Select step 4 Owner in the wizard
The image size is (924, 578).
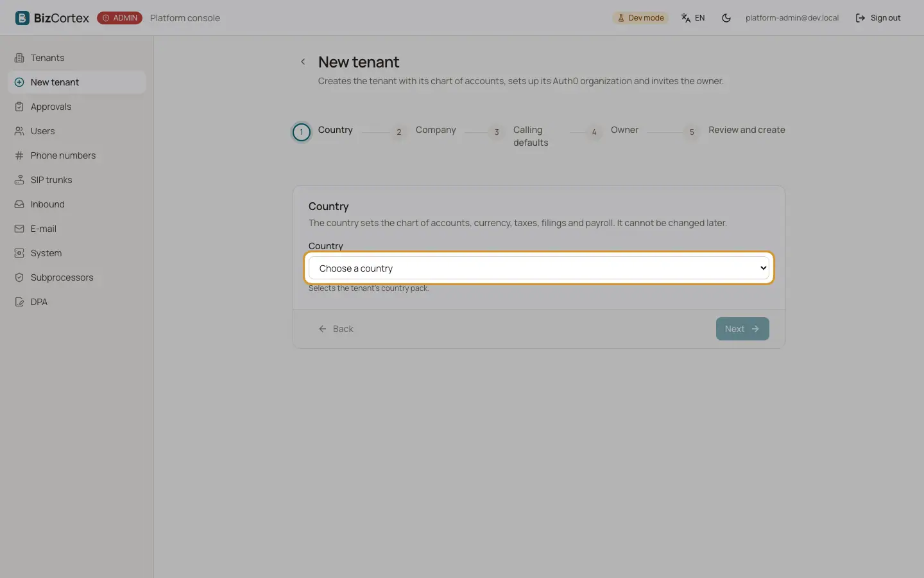[612, 131]
